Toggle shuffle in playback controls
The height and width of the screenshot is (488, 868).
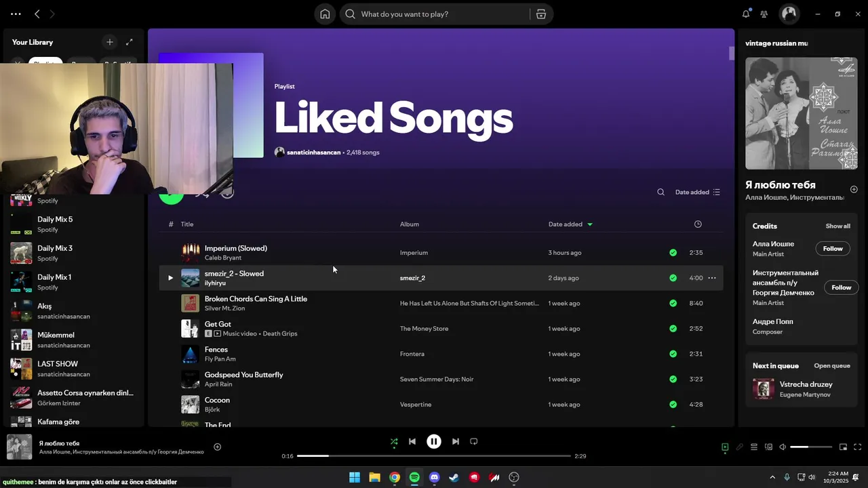[394, 441]
